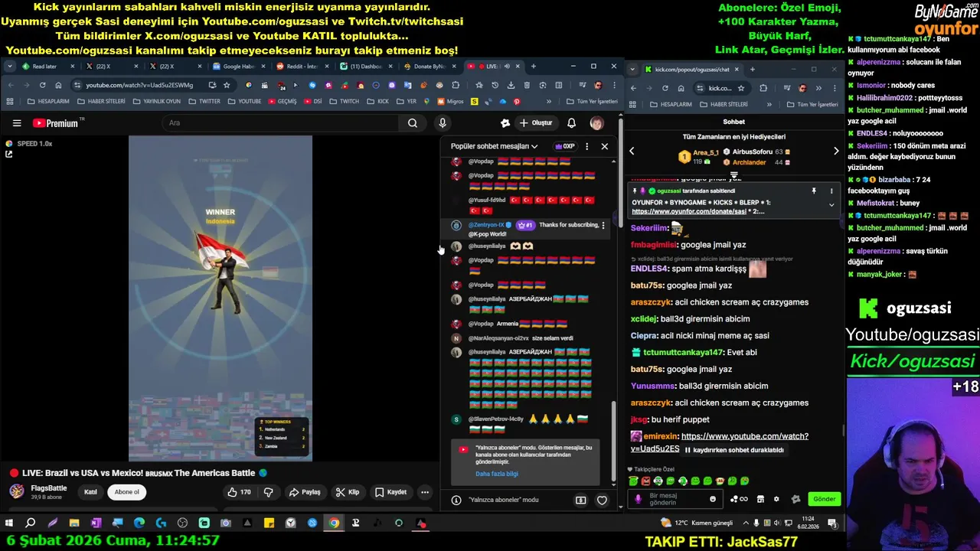Click the Abone ol subscribe button
980x551 pixels.
tap(126, 492)
